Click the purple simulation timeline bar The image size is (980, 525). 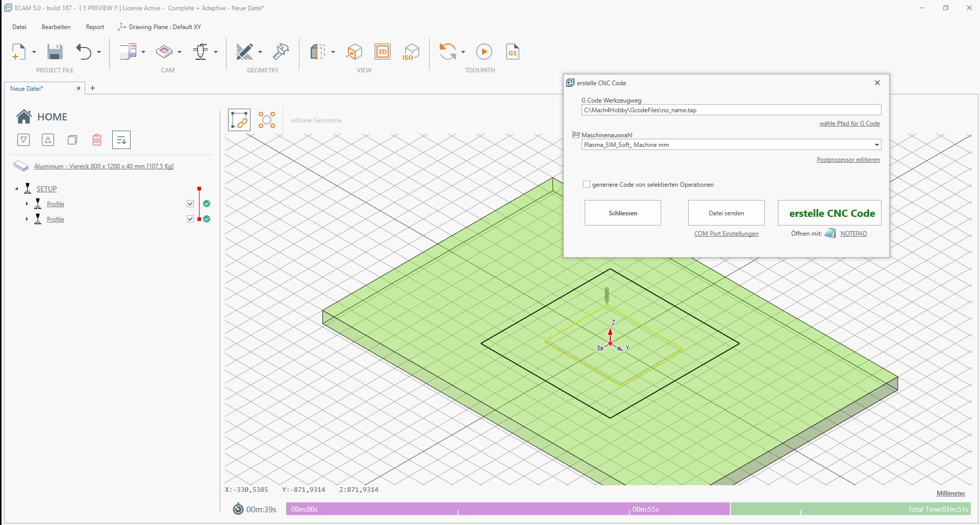tap(508, 509)
